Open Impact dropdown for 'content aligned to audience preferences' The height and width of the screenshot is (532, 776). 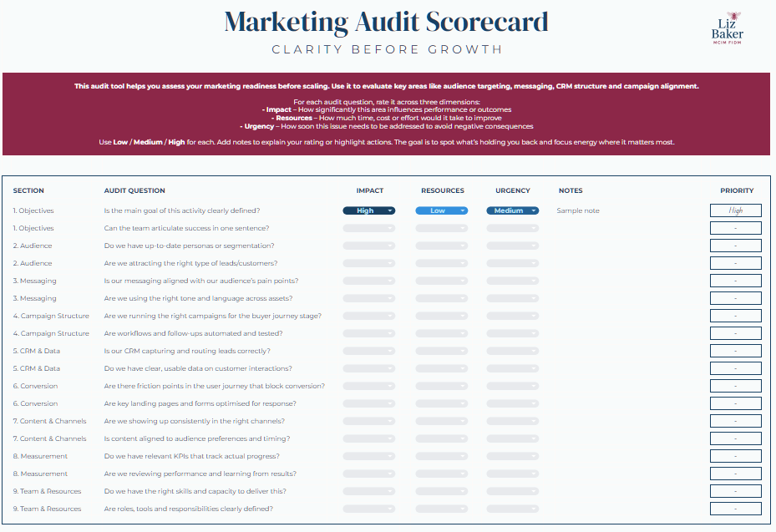[368, 438]
